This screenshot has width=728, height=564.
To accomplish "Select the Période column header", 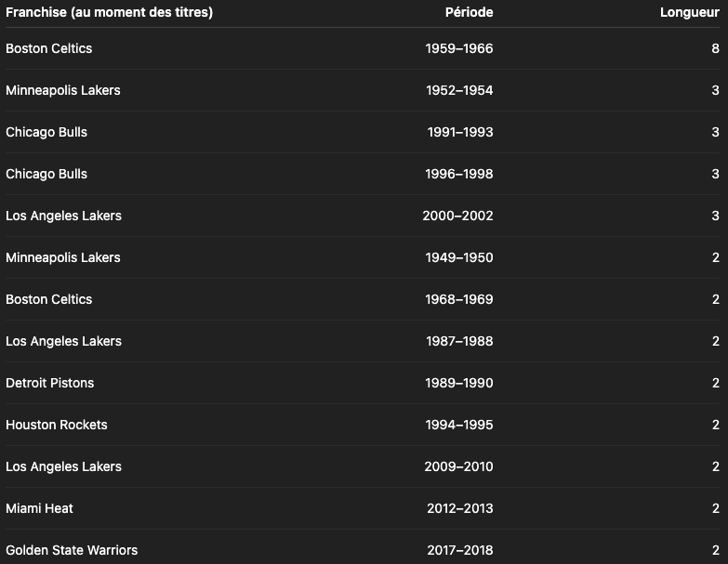I will 469,12.
